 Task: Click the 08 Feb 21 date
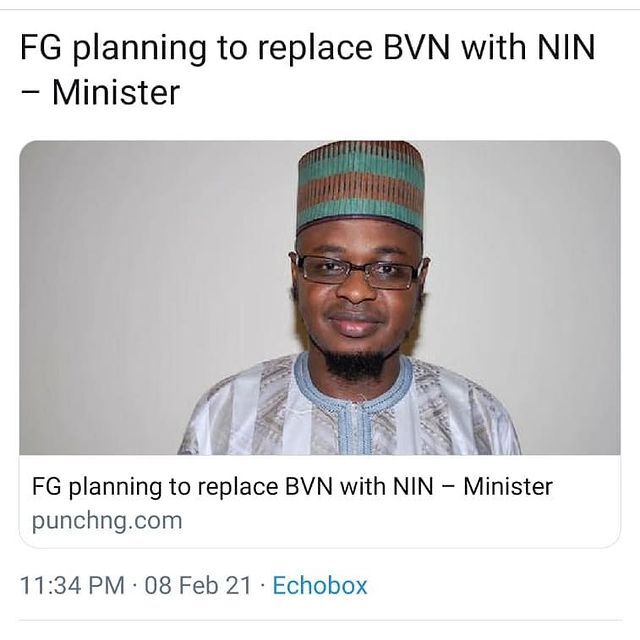[x=198, y=585]
